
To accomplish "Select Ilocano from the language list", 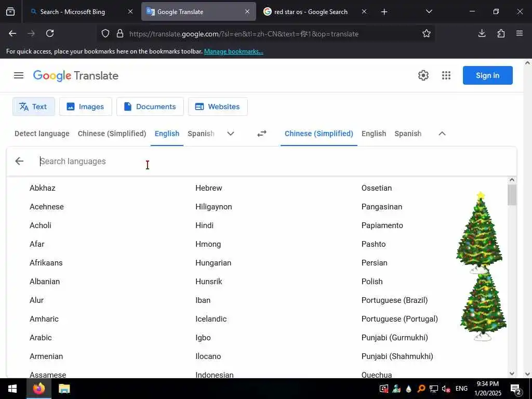I will pos(208,356).
